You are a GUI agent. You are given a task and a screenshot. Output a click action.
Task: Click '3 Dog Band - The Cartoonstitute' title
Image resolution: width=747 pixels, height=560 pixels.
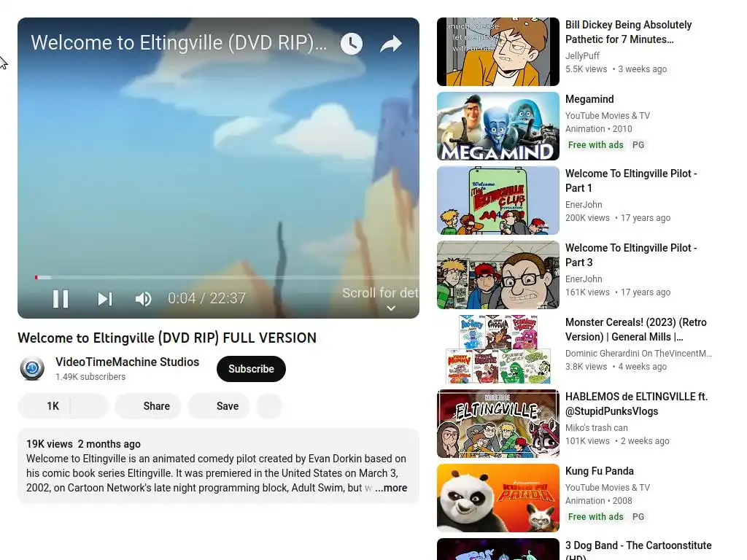pyautogui.click(x=638, y=549)
